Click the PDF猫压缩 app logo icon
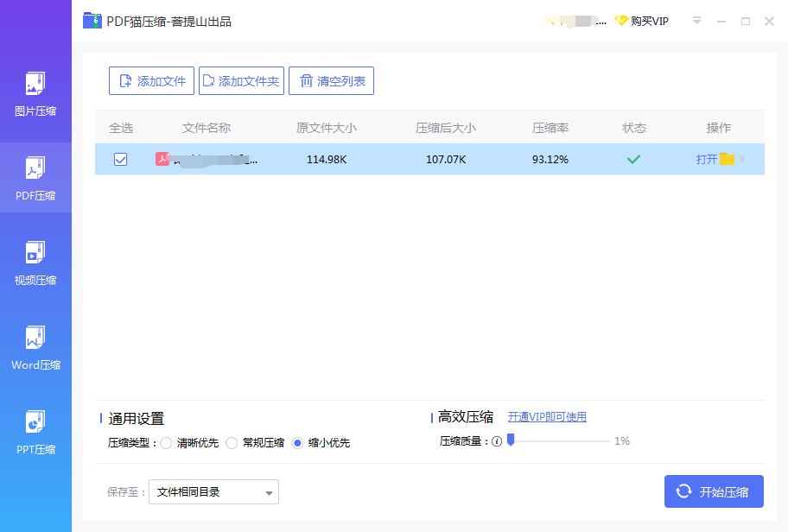This screenshot has height=532, width=788. [x=92, y=21]
